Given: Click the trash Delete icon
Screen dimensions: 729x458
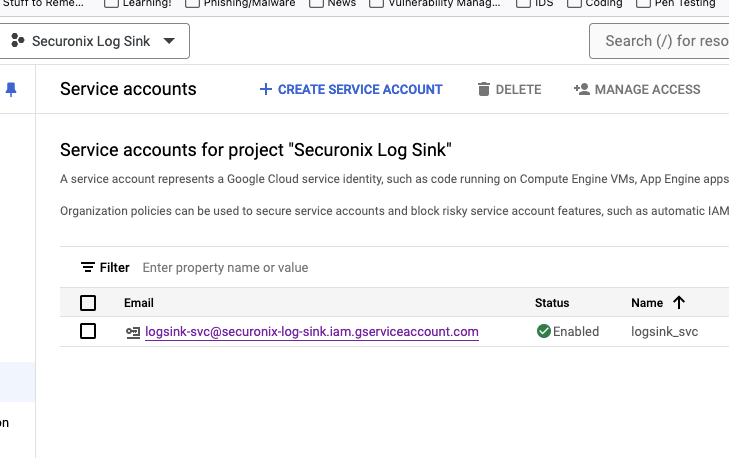Looking at the screenshot, I should click(x=484, y=89).
